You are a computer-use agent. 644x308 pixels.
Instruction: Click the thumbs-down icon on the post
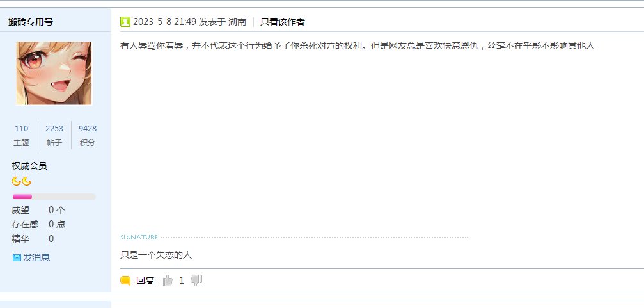click(197, 280)
